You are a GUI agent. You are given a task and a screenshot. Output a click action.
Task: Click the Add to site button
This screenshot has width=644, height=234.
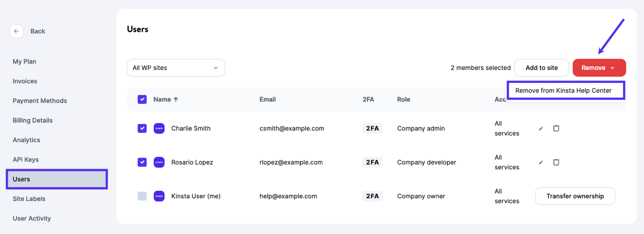tap(541, 68)
